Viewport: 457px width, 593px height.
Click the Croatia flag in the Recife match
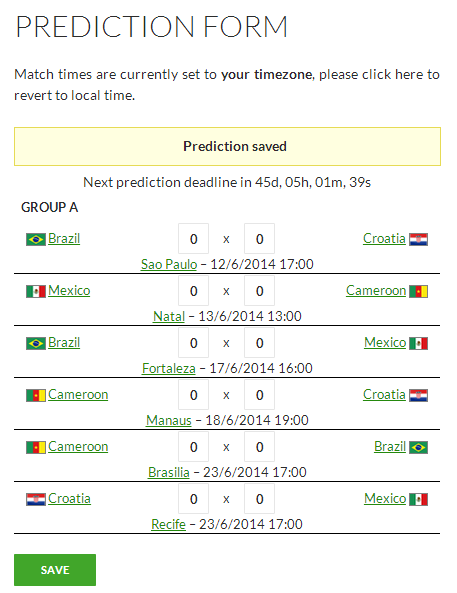36,499
